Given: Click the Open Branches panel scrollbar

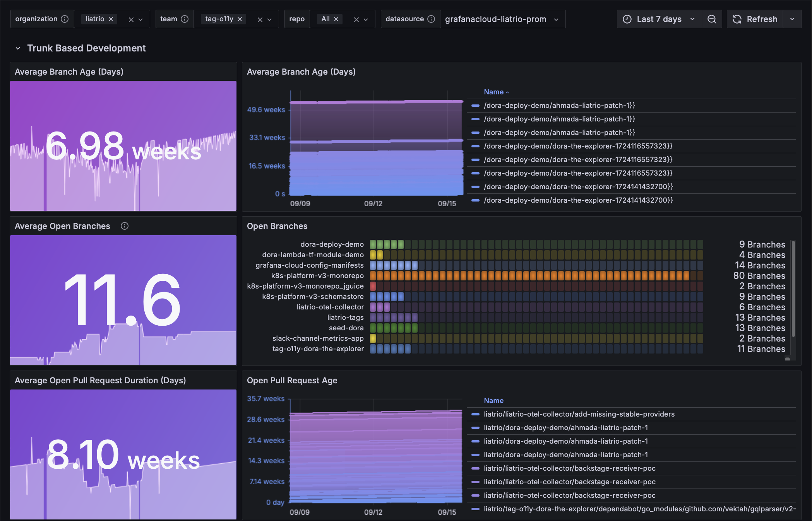Looking at the screenshot, I should tap(793, 289).
